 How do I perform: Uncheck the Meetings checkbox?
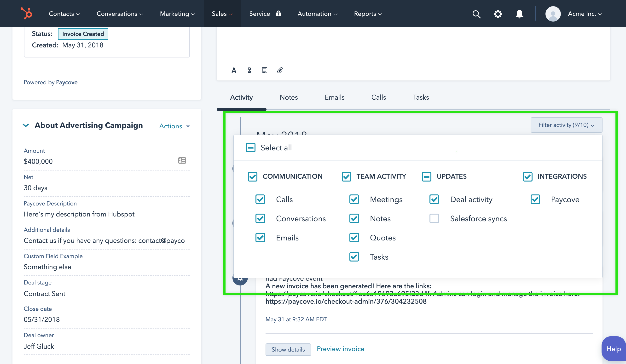(354, 199)
